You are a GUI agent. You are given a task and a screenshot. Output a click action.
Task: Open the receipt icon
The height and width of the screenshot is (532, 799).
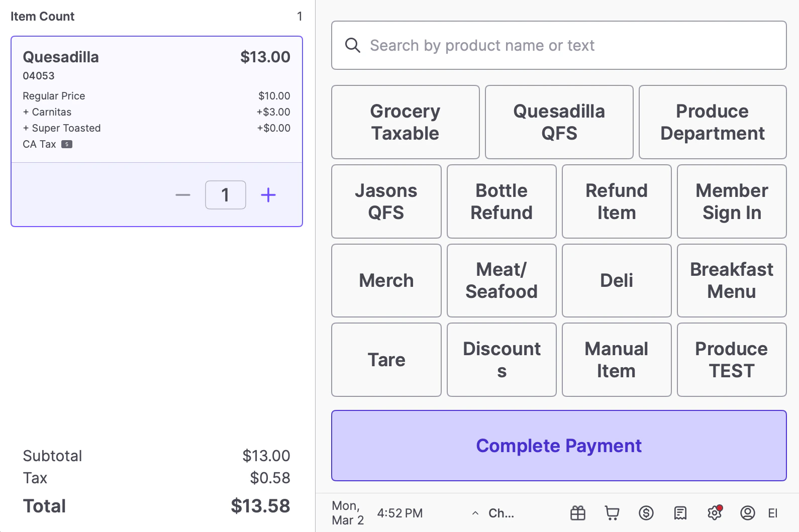[680, 513]
